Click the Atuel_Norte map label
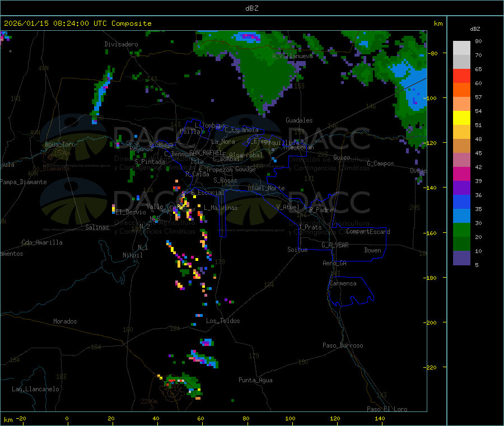Viewport: 504px width, 426px height. [x=266, y=188]
